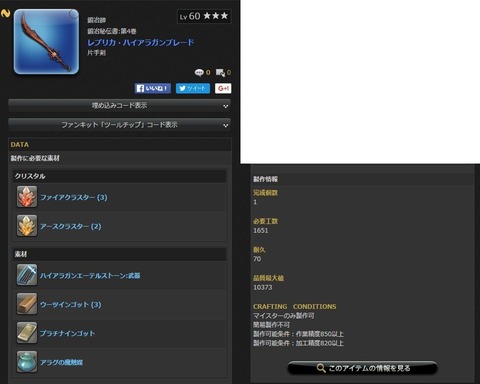The width and height of the screenshot is (480, 384).
Task: Click the 製作に必要な素材 label
Action: point(35,158)
